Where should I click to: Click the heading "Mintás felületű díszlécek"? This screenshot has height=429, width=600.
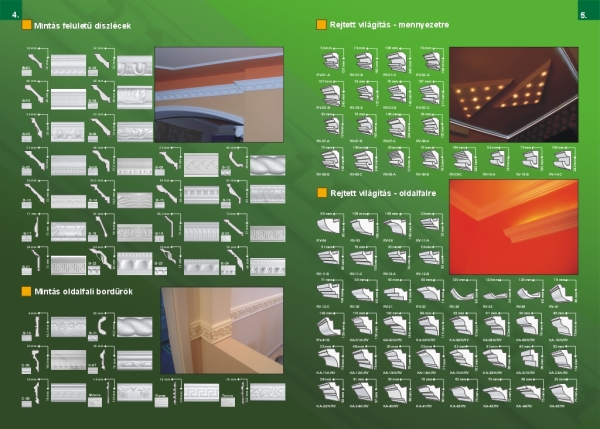tap(83, 26)
